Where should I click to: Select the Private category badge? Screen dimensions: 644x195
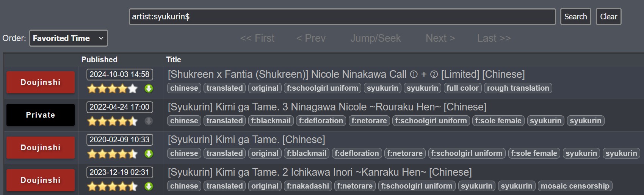[41, 115]
